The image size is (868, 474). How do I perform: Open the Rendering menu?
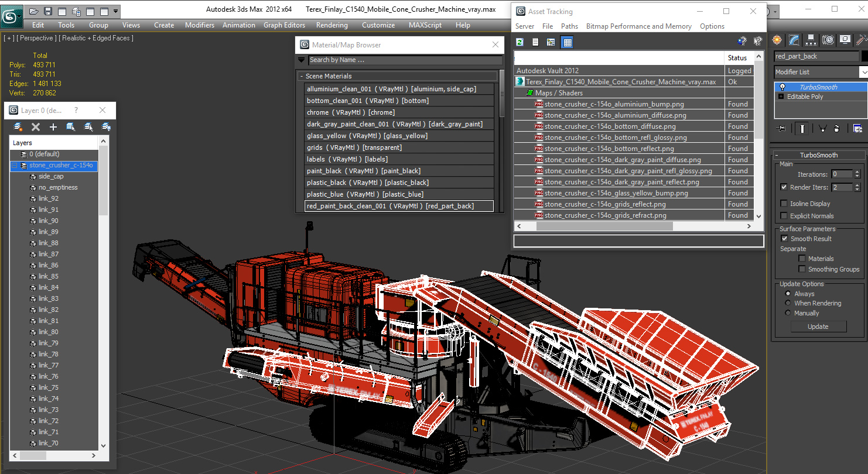[332, 25]
